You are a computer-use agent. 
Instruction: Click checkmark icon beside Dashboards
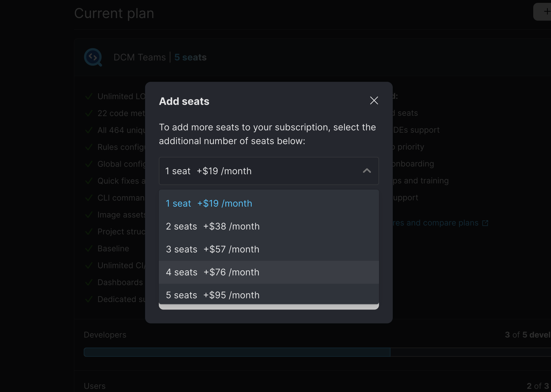(89, 283)
